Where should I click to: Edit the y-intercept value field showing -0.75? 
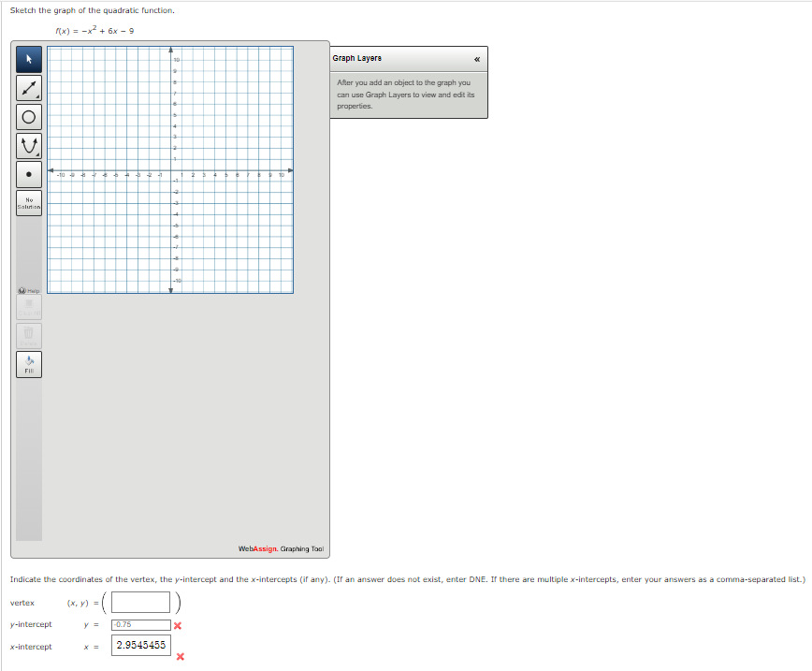coord(140,624)
